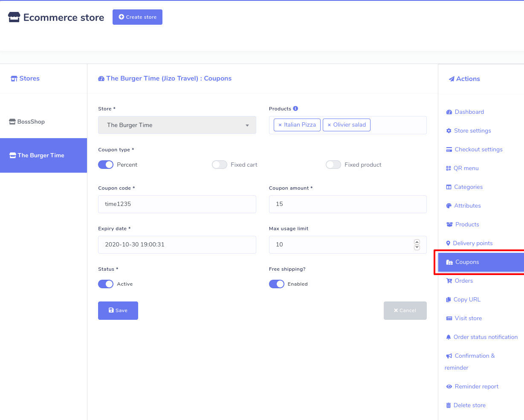Click the Coupon code input field

click(x=177, y=204)
